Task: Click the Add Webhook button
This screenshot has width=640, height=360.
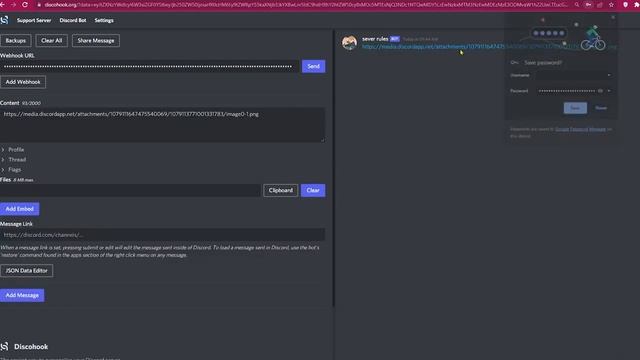Action: click(23, 82)
